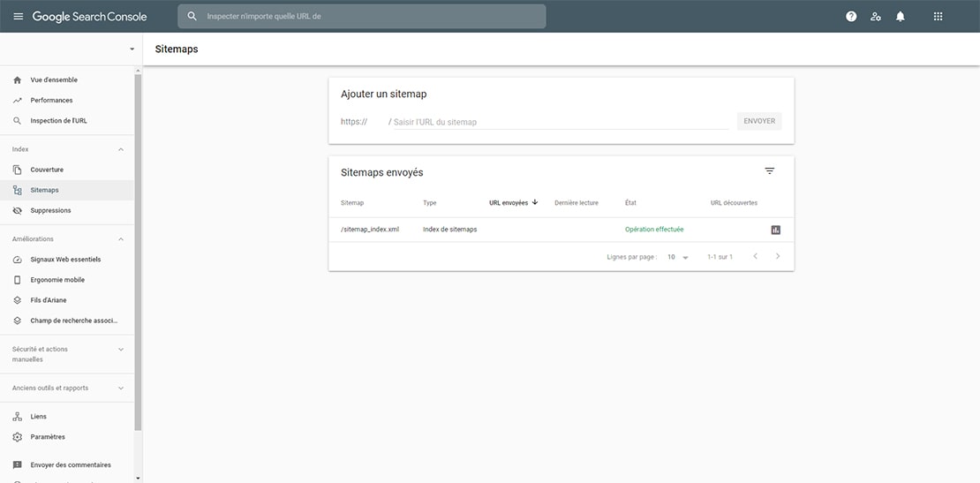Click the sitemap tree icon in sidebar
The width and height of the screenshot is (980, 483).
click(x=18, y=190)
